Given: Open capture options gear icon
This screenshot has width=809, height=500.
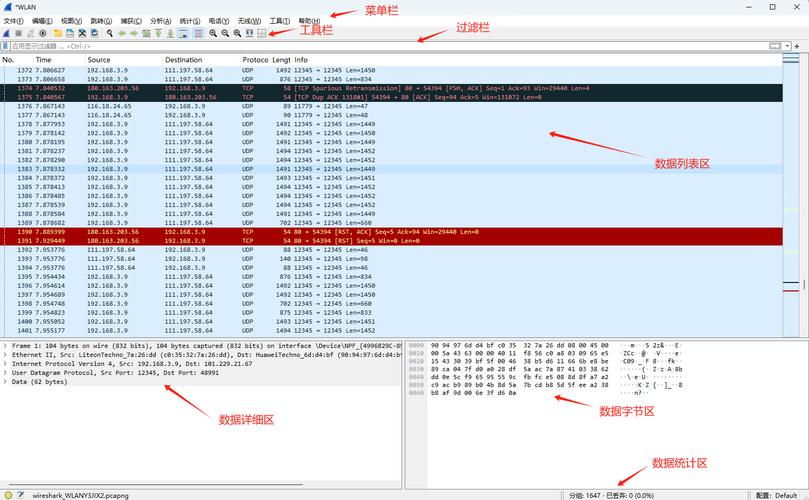Looking at the screenshot, I should (43, 33).
